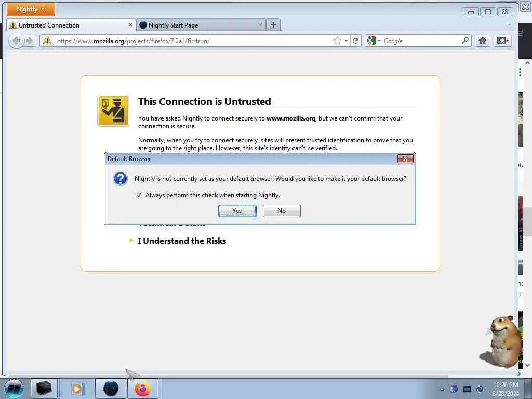
Task: Click the hamster desktop mascot
Action: (502, 341)
